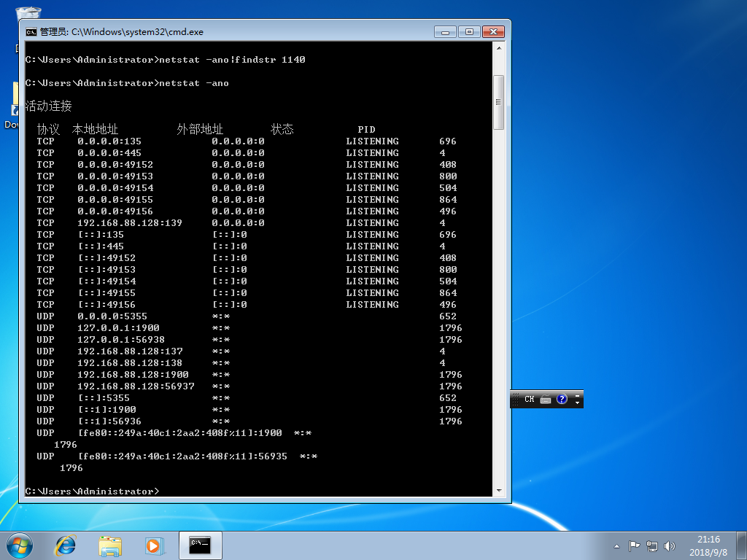Screen dimensions: 747x560
Task: Click the volume speaker tray icon
Action: click(x=669, y=545)
